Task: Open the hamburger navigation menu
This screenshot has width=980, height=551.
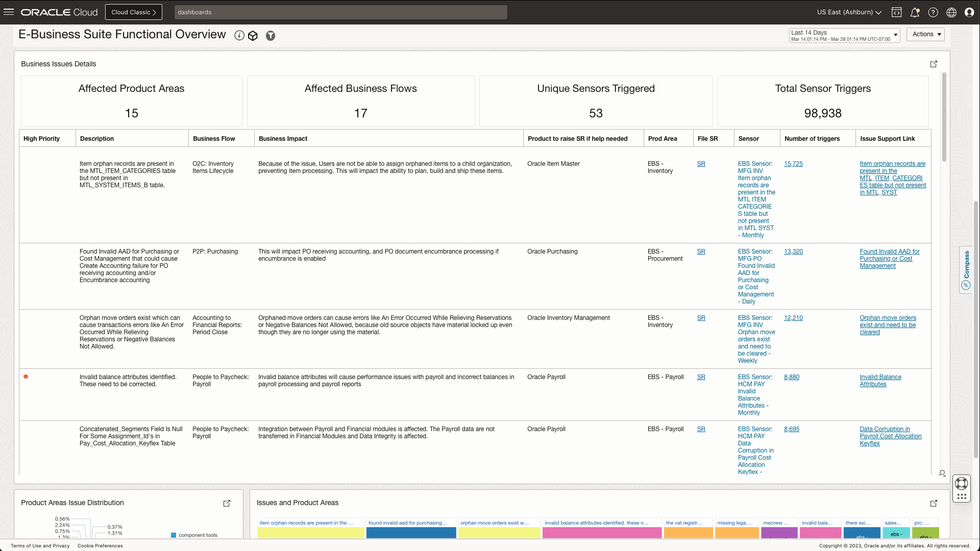Action: [x=9, y=12]
